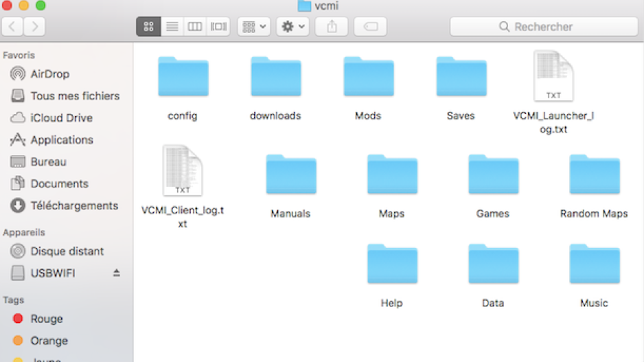Screen dimensions: 644x362
Task: Click the iCloud Drive cloud icon
Action: 18,118
